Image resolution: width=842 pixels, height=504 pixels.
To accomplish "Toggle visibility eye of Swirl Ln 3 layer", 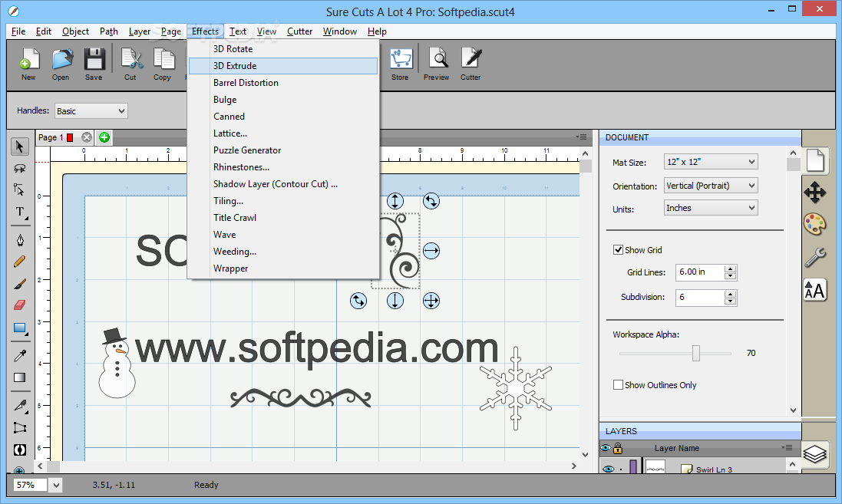I will (x=609, y=469).
